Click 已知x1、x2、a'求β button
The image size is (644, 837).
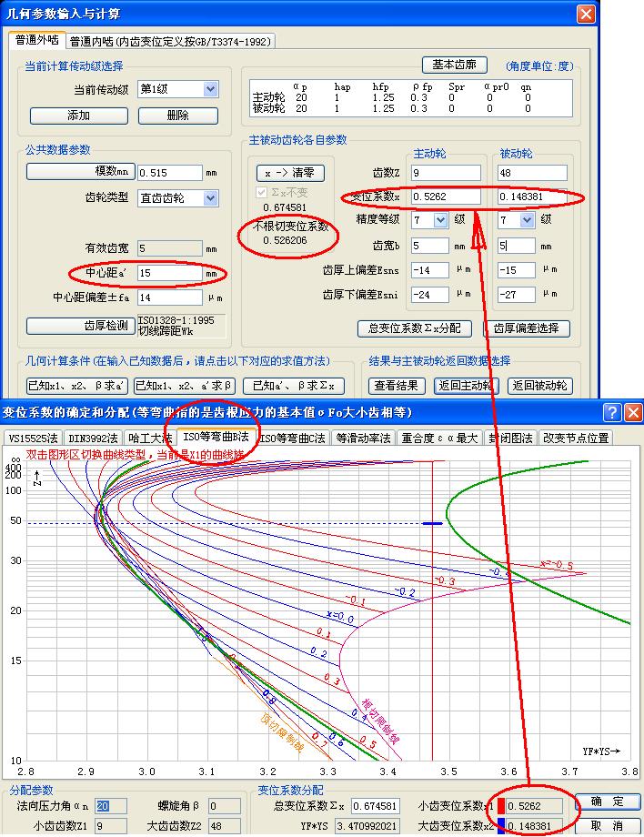coord(184,386)
